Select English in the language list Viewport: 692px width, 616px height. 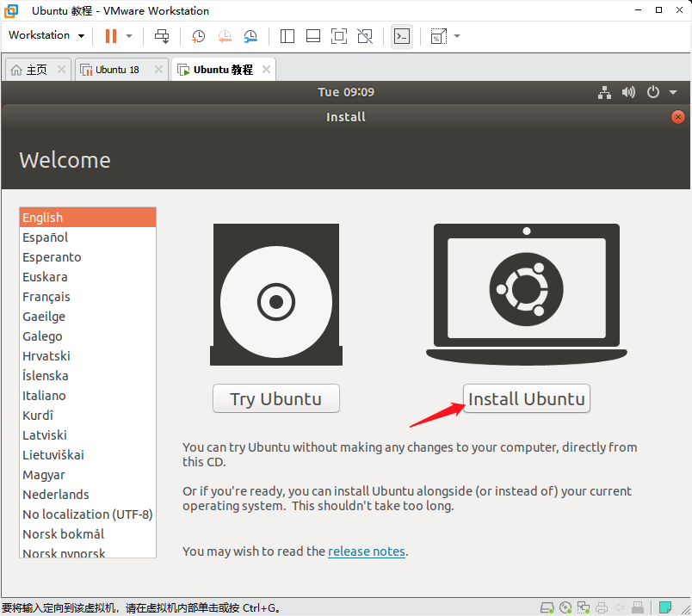[88, 218]
